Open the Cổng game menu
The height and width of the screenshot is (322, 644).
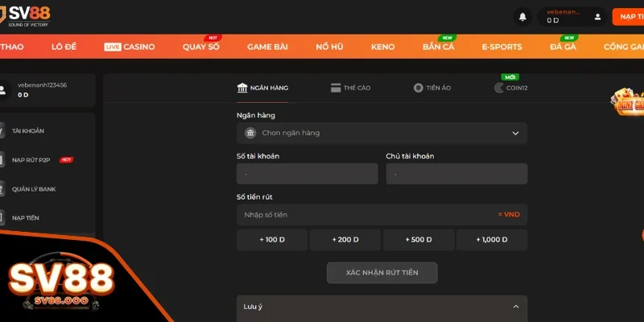[x=623, y=47]
